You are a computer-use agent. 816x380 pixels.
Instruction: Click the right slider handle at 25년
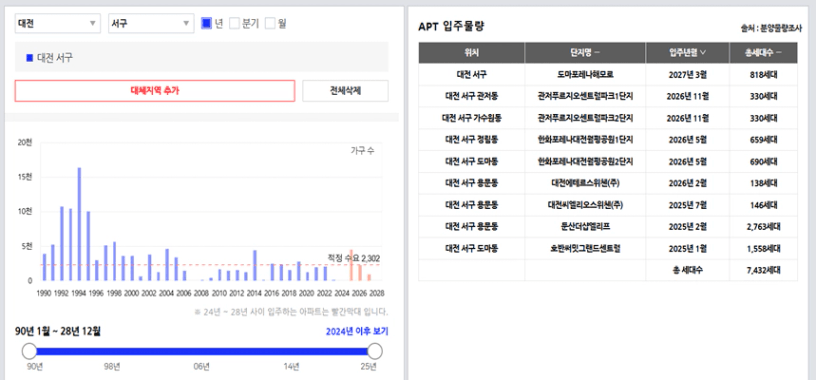click(x=375, y=351)
